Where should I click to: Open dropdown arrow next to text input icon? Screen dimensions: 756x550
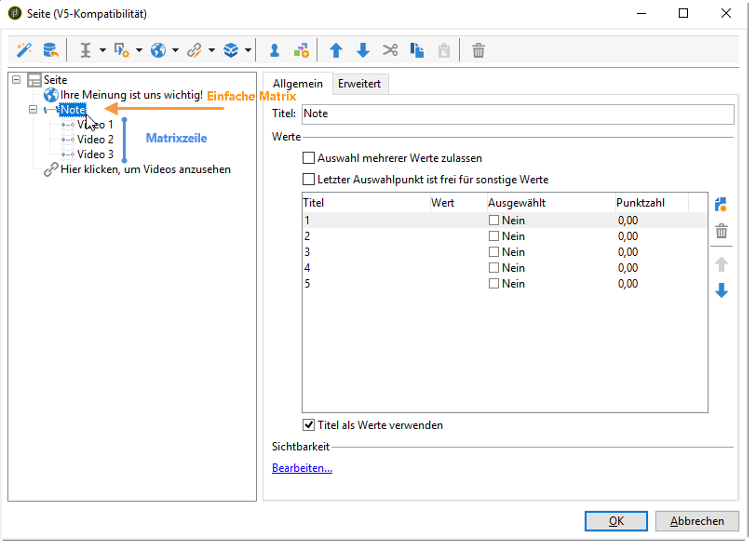102,50
